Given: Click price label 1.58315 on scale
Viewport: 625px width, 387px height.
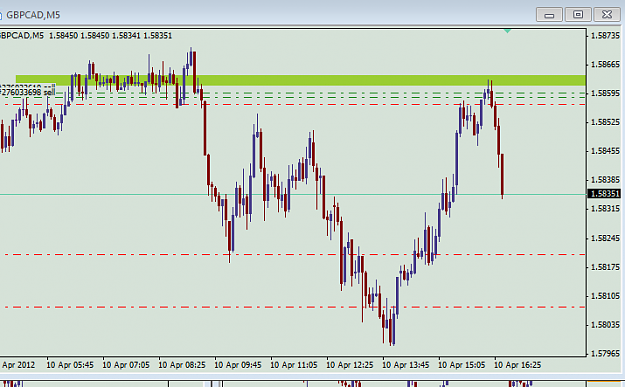Looking at the screenshot, I should 605,208.
